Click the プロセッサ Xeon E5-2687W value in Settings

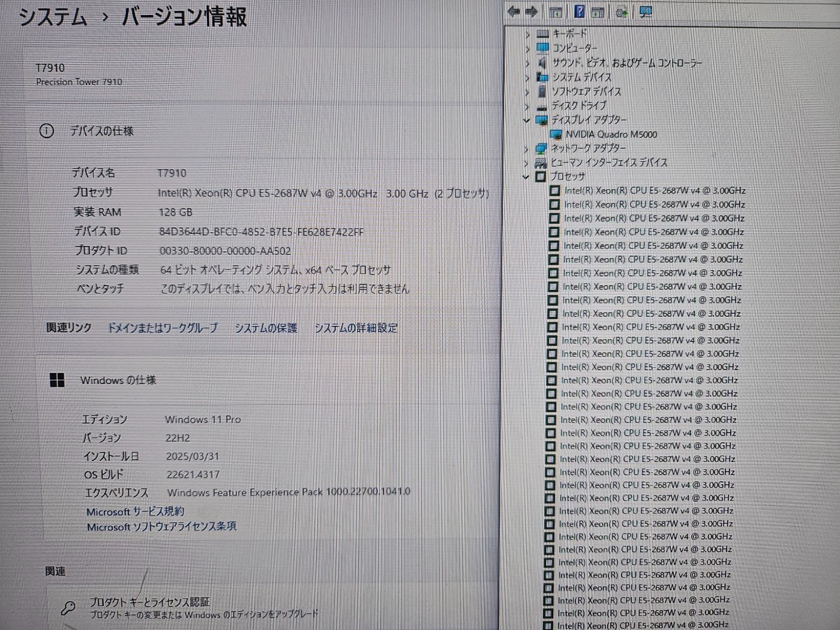tap(323, 193)
